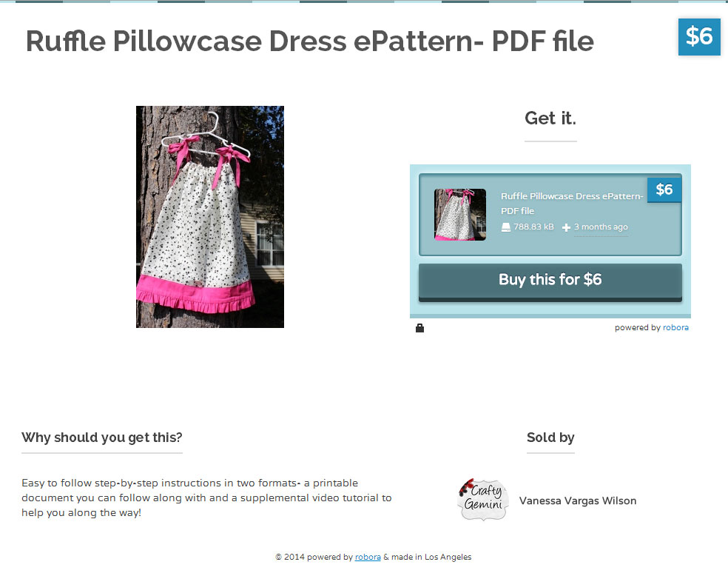Click the Sold by heading
The image size is (728, 576).
pos(550,438)
